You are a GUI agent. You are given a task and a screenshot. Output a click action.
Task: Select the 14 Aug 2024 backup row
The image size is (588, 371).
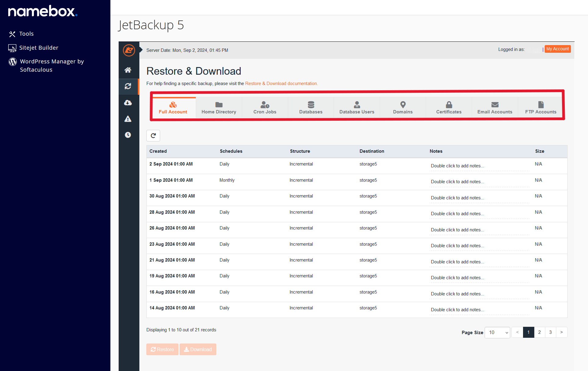(357, 310)
